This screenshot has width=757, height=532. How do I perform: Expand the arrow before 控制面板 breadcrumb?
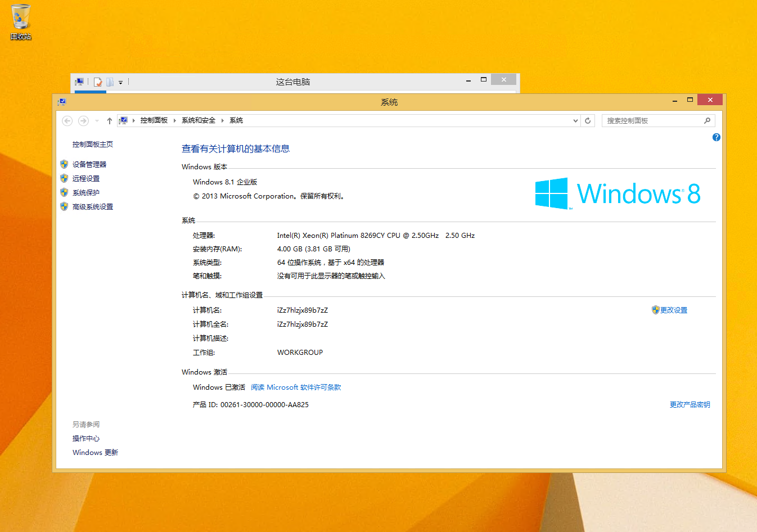134,120
